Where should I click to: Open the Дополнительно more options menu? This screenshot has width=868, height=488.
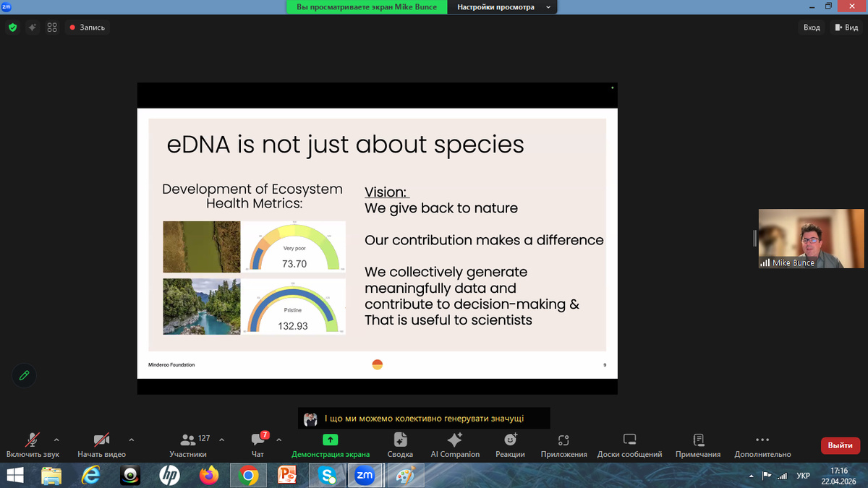click(x=762, y=445)
